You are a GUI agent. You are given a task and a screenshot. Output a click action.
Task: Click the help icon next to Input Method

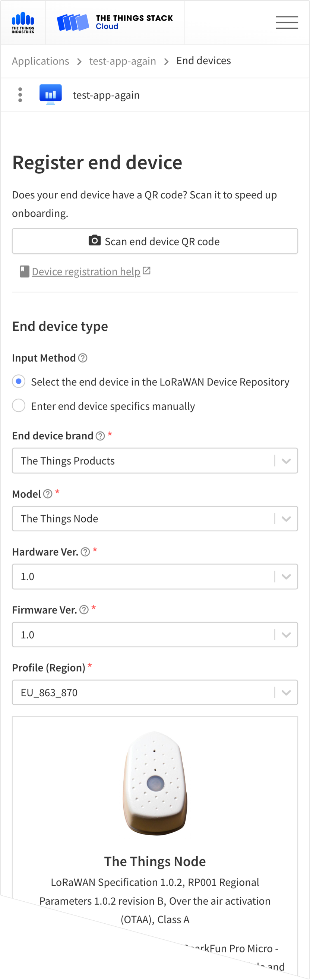click(x=83, y=358)
